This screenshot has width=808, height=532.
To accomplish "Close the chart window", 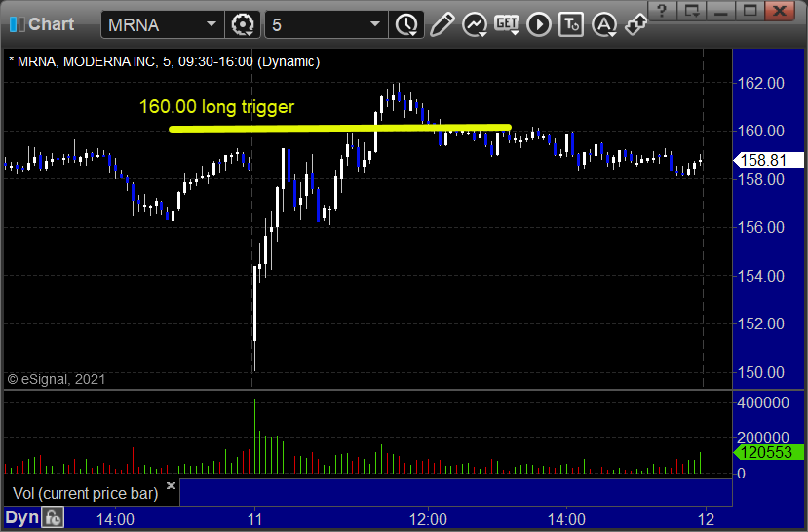I will 779,11.
